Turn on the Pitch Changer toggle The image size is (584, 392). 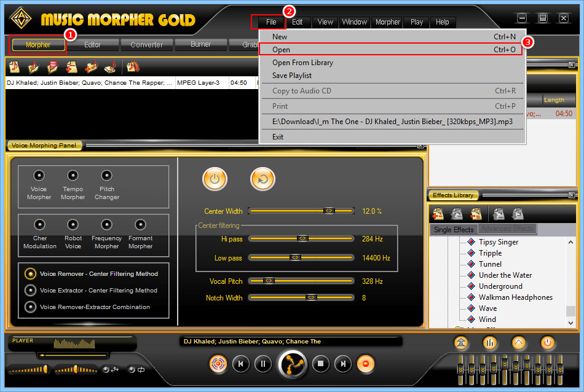pyautogui.click(x=106, y=175)
